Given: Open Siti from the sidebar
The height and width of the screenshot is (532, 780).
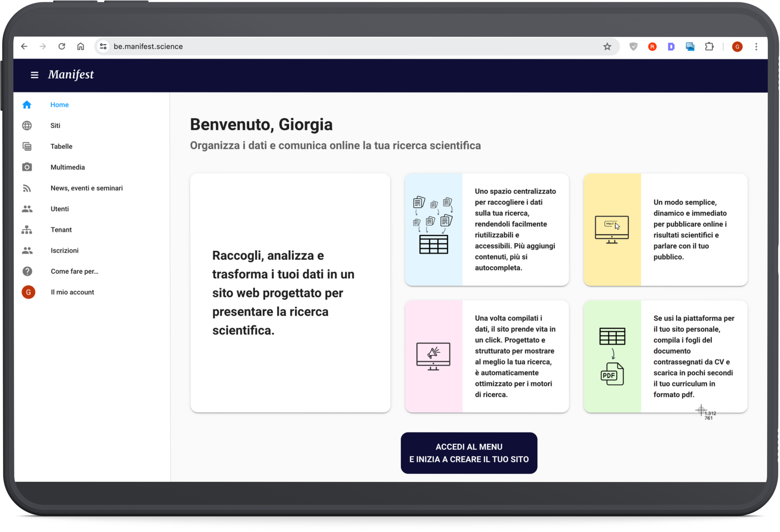Looking at the screenshot, I should (55, 126).
